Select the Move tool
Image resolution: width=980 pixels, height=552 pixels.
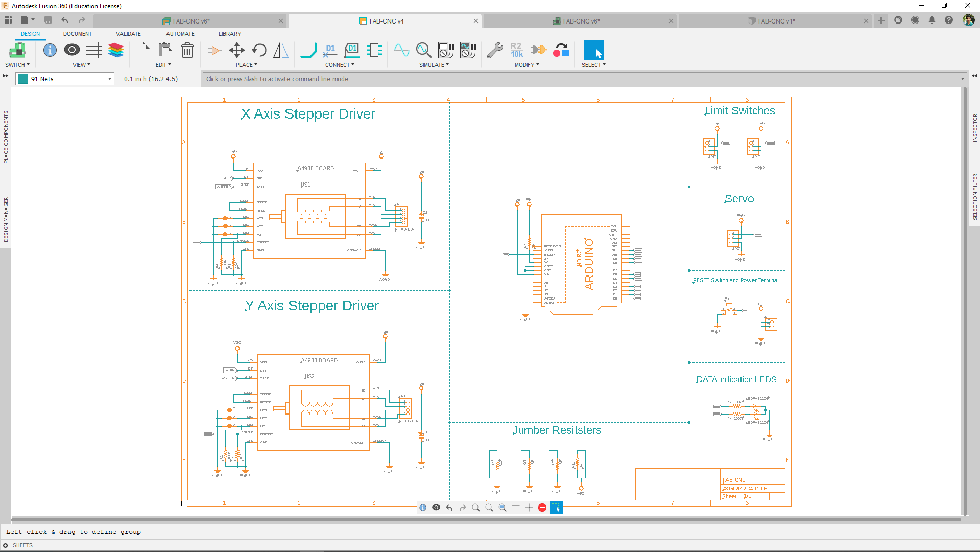(x=237, y=50)
